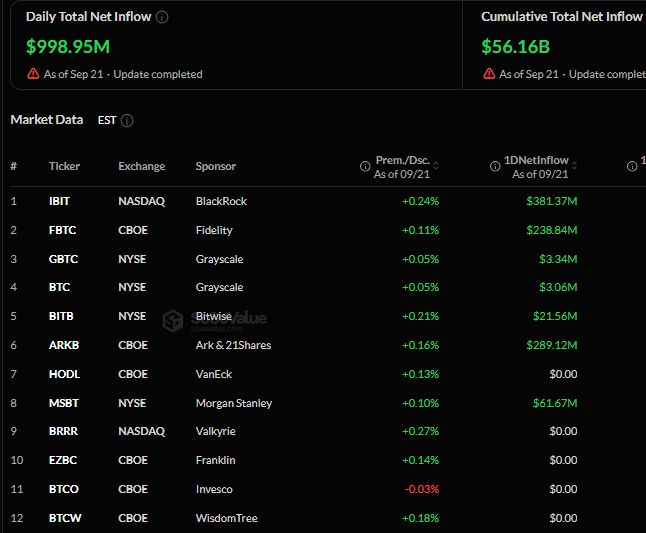Open the ARKB ticker
646x533 pixels.
point(64,345)
